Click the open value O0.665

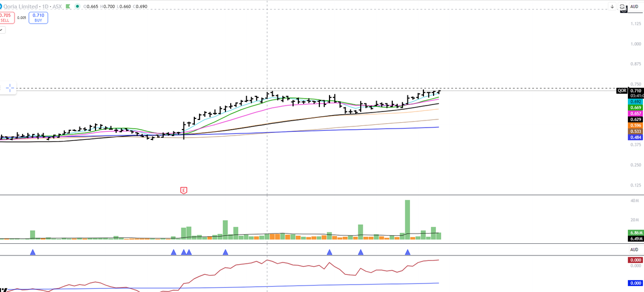(91, 6)
